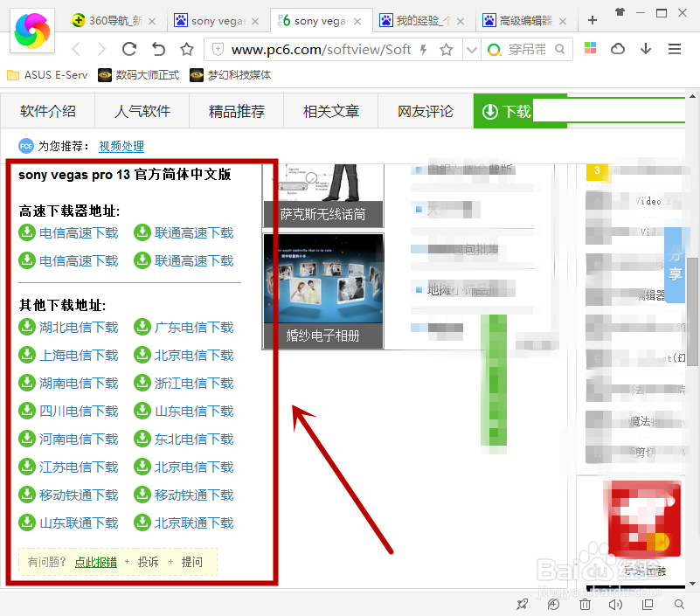Close the active pc6 sony vegas tab
The image size is (700, 616).
[357, 22]
